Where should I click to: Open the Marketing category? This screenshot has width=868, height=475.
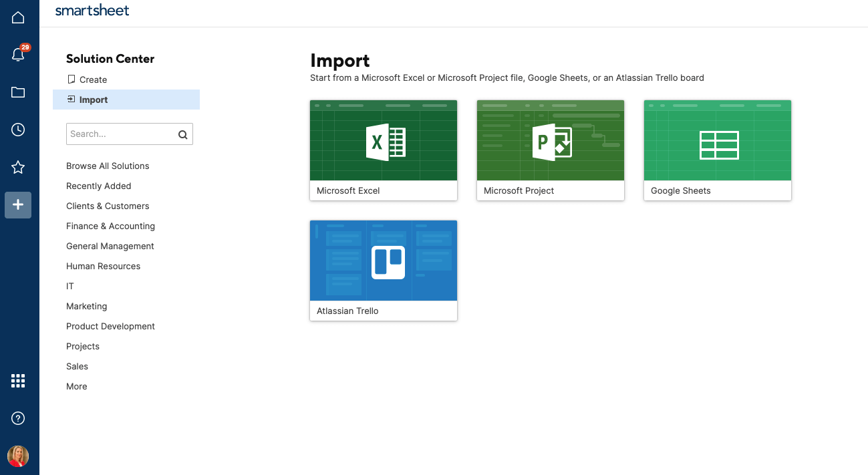87,306
